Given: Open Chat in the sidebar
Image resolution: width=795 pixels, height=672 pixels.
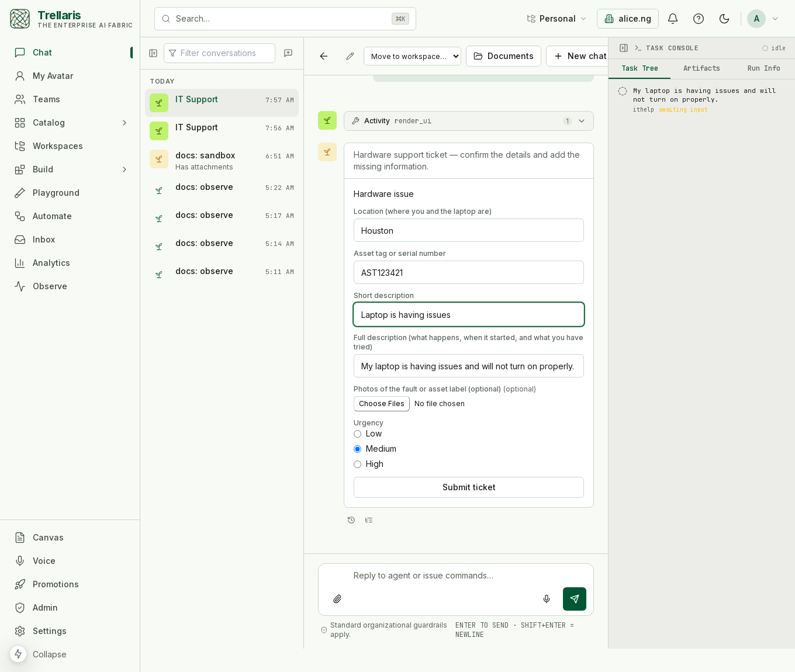Looking at the screenshot, I should pyautogui.click(x=70, y=53).
